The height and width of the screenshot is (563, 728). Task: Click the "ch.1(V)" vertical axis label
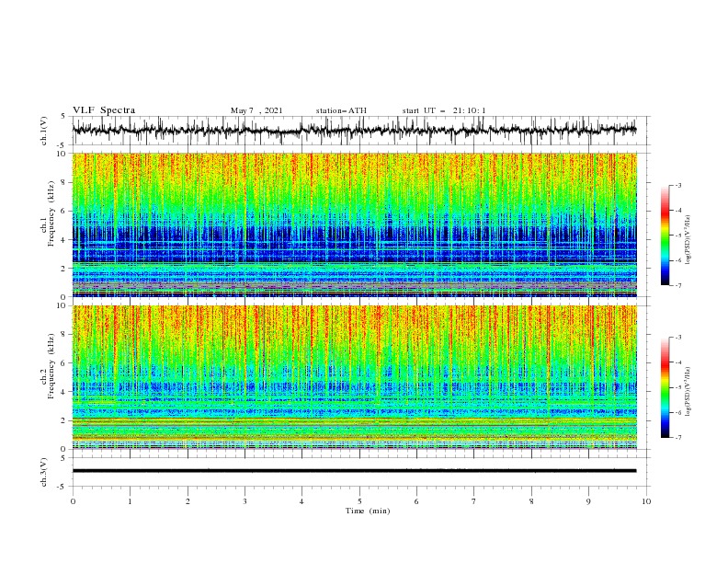click(44, 131)
